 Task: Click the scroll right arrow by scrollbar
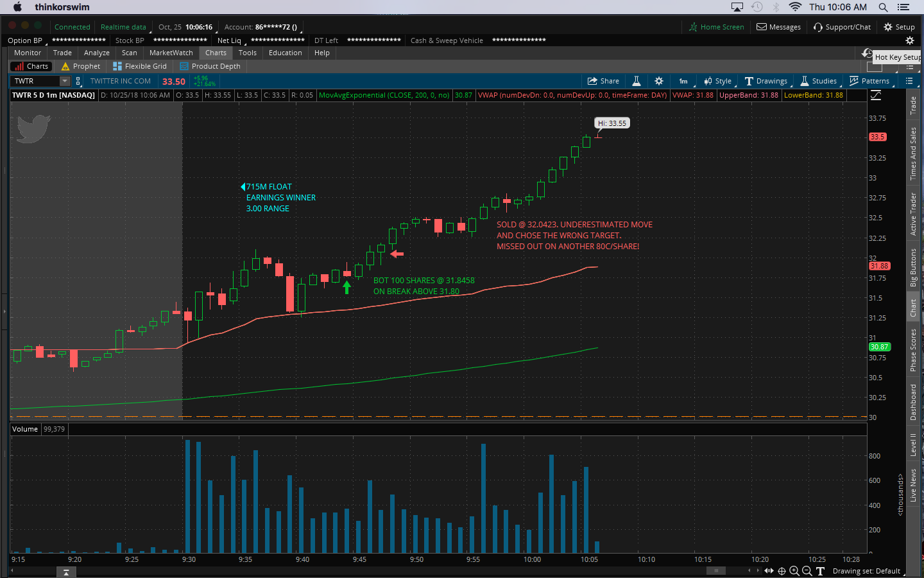(758, 570)
